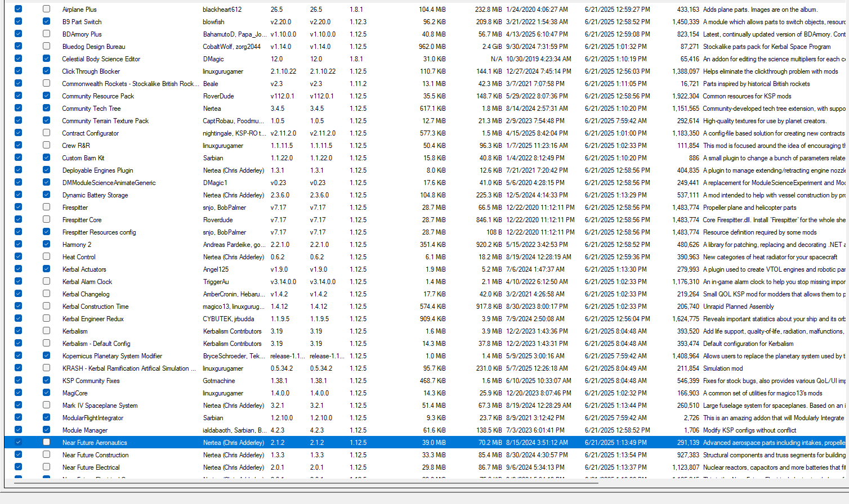Click install size 2.4 GiB cell
This screenshot has width=849, height=504.
pyautogui.click(x=491, y=47)
